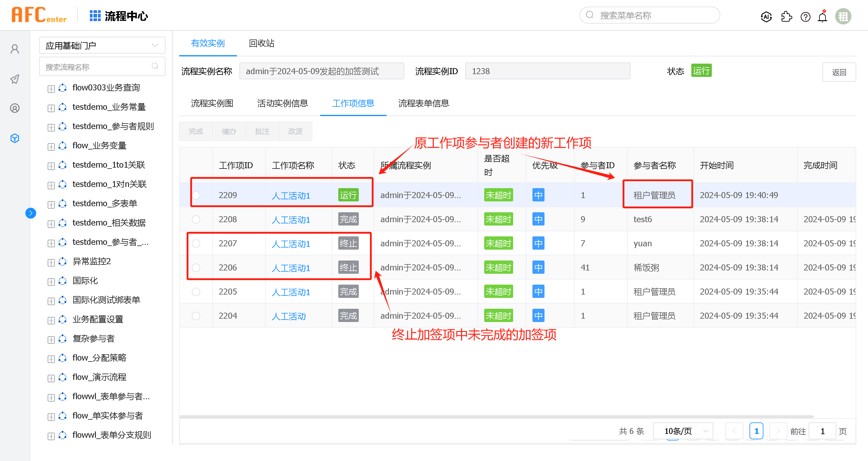Image resolution: width=868 pixels, height=461 pixels.
Task: Click the help question mark icon
Action: pos(805,17)
